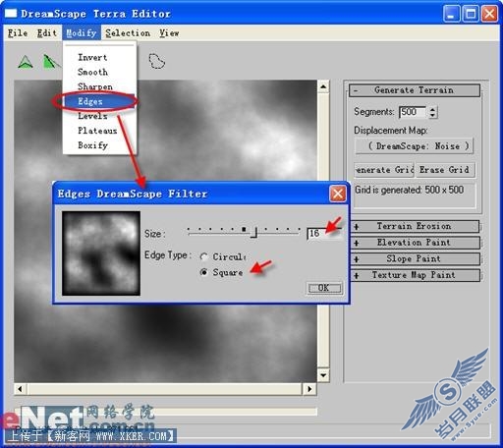The image size is (503, 448).
Task: Select the Circular edge type radio button
Action: tap(204, 256)
